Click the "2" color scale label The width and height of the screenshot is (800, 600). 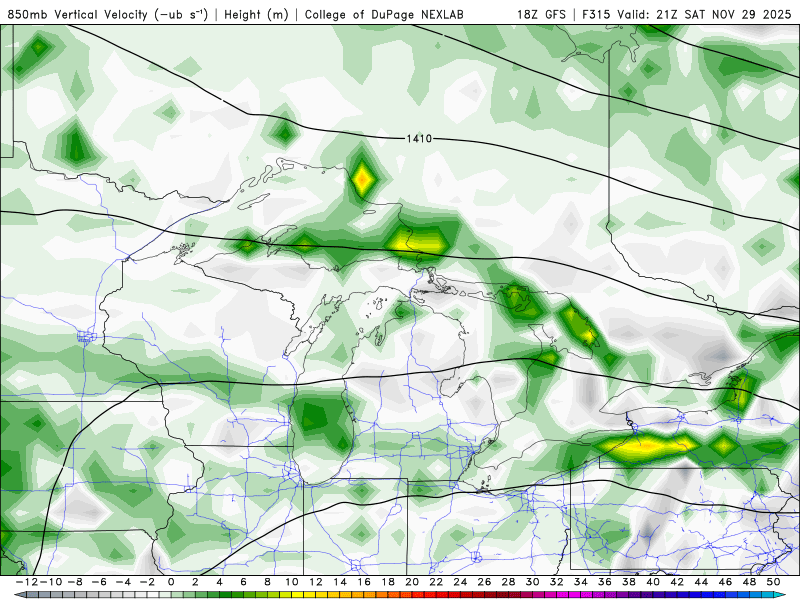coord(195,582)
